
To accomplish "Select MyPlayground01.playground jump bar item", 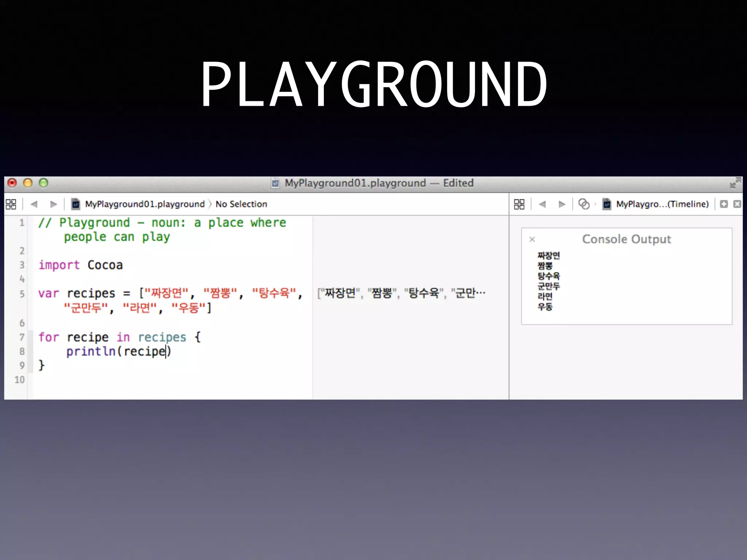I will coord(145,204).
